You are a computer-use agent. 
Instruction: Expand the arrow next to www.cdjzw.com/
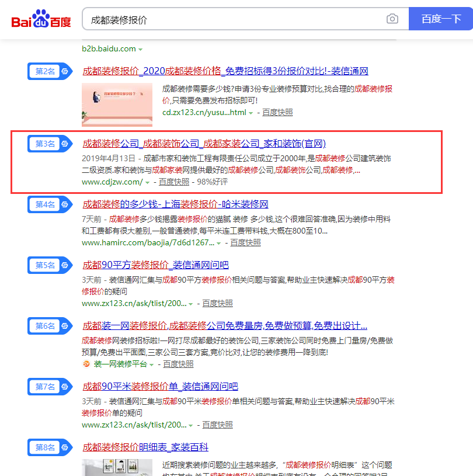(x=148, y=182)
